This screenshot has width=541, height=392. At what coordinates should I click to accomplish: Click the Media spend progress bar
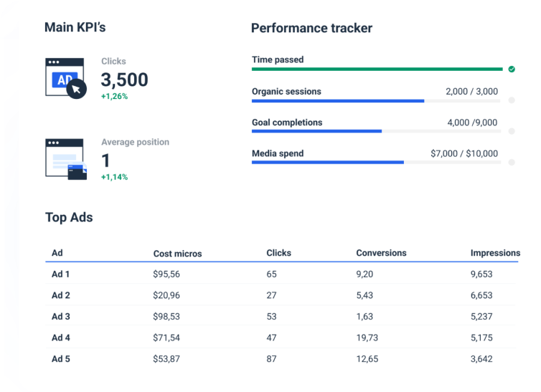(375, 163)
